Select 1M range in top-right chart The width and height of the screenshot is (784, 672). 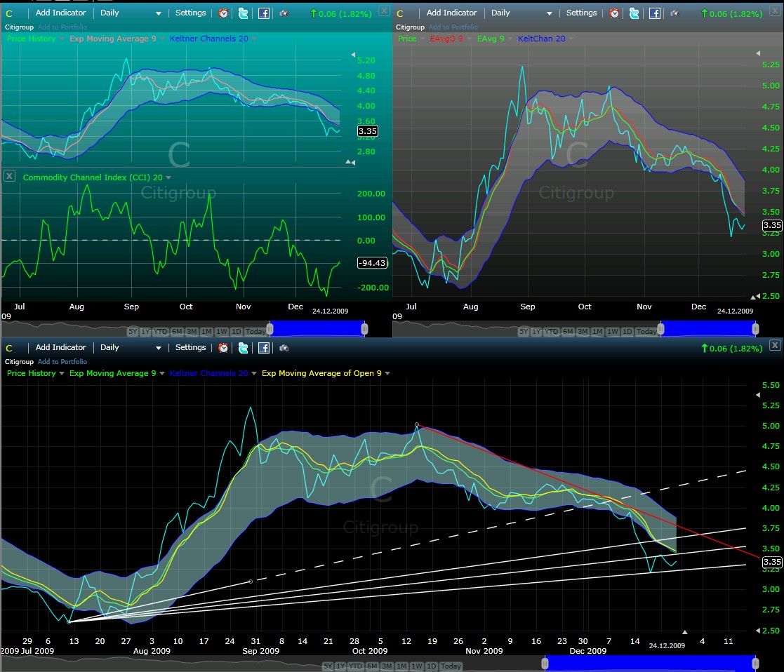coord(597,331)
